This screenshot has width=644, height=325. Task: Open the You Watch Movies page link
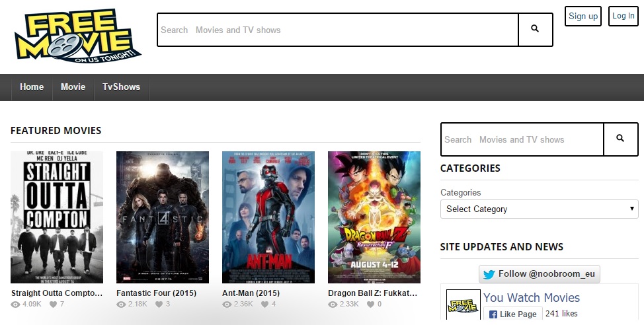(x=532, y=297)
